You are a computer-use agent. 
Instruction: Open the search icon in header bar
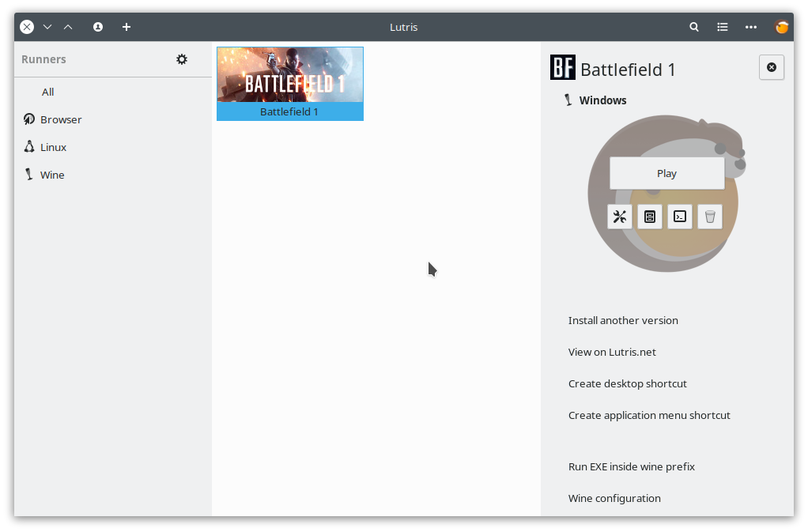694,27
